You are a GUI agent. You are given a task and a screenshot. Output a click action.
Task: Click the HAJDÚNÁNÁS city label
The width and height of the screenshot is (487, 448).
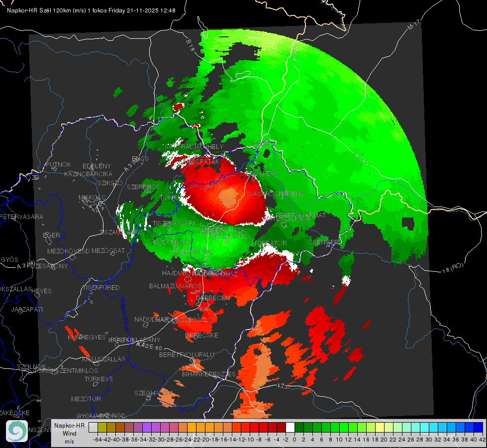click(172, 242)
